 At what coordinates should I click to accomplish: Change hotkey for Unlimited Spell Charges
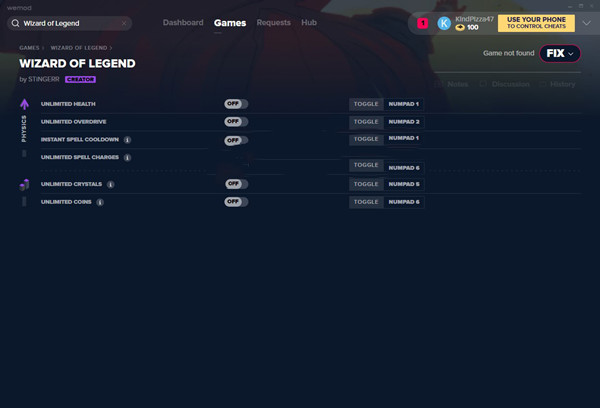pyautogui.click(x=404, y=168)
